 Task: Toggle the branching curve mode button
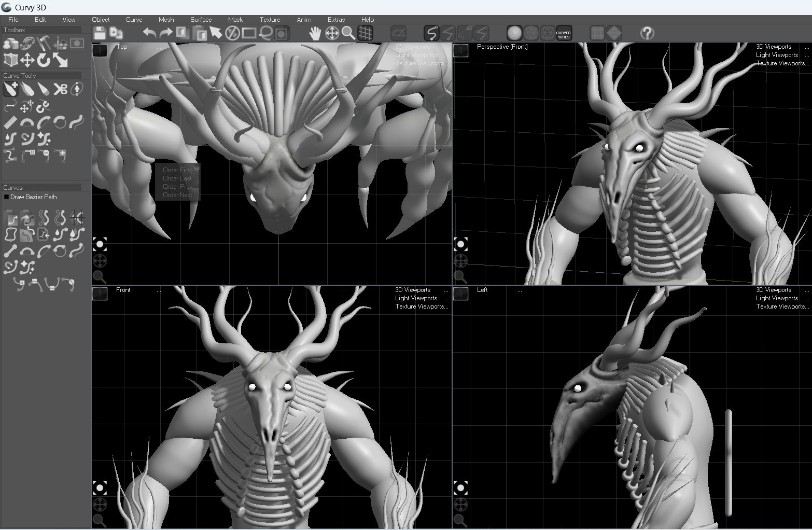[481, 33]
